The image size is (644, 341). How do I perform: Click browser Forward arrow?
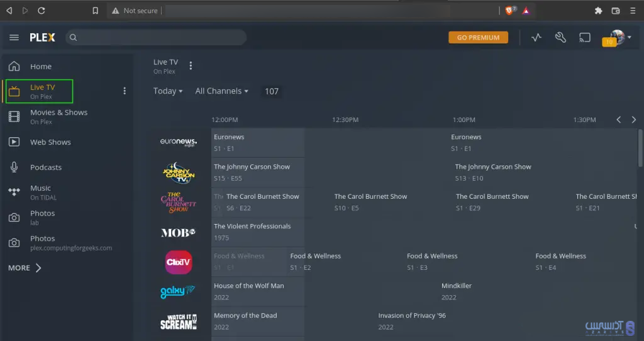point(25,11)
